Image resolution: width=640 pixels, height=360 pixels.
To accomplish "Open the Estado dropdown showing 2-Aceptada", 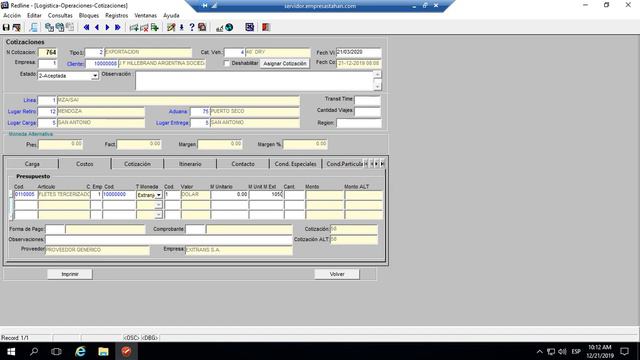I will pyautogui.click(x=95, y=76).
